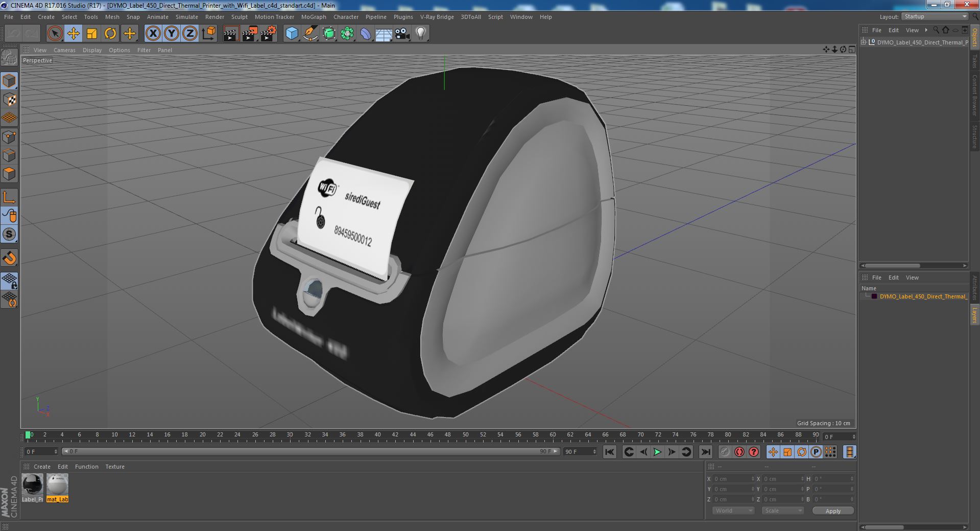Open the V-Ray Bridge menu
Screen dimensions: 980x531
(x=437, y=17)
